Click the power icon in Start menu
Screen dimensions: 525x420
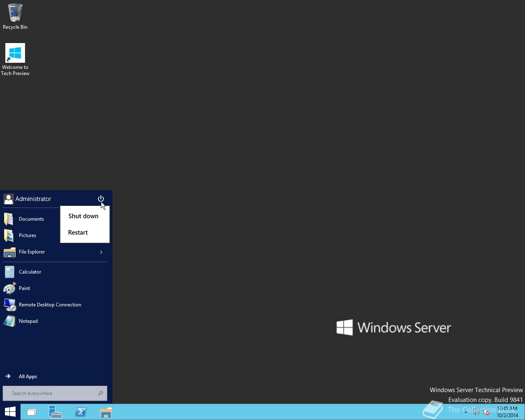(x=101, y=199)
